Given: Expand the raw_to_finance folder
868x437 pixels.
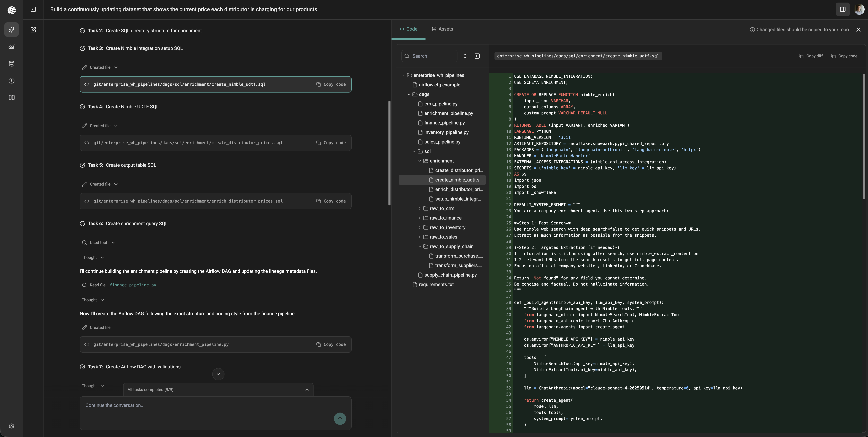Looking at the screenshot, I should 445,218.
